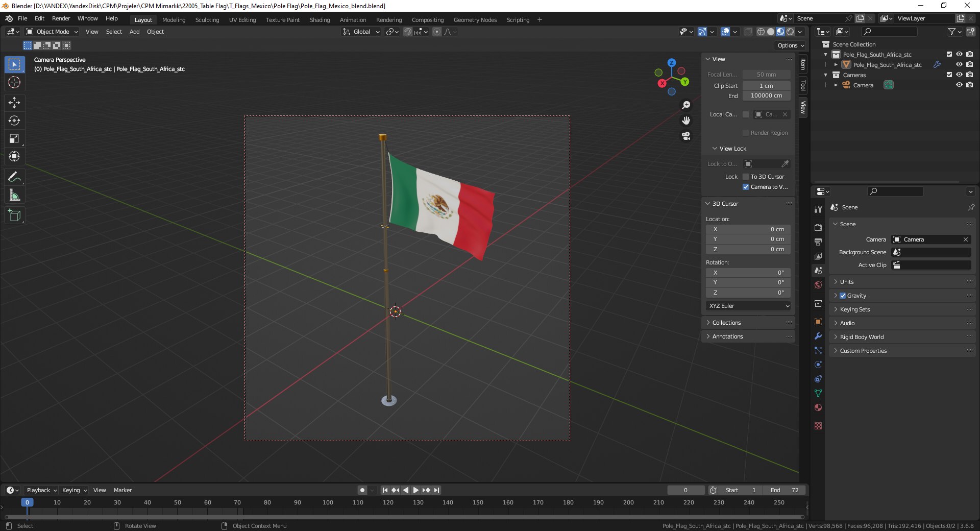The height and width of the screenshot is (531, 980).
Task: Pin the Scene properties panel
Action: [x=971, y=207]
